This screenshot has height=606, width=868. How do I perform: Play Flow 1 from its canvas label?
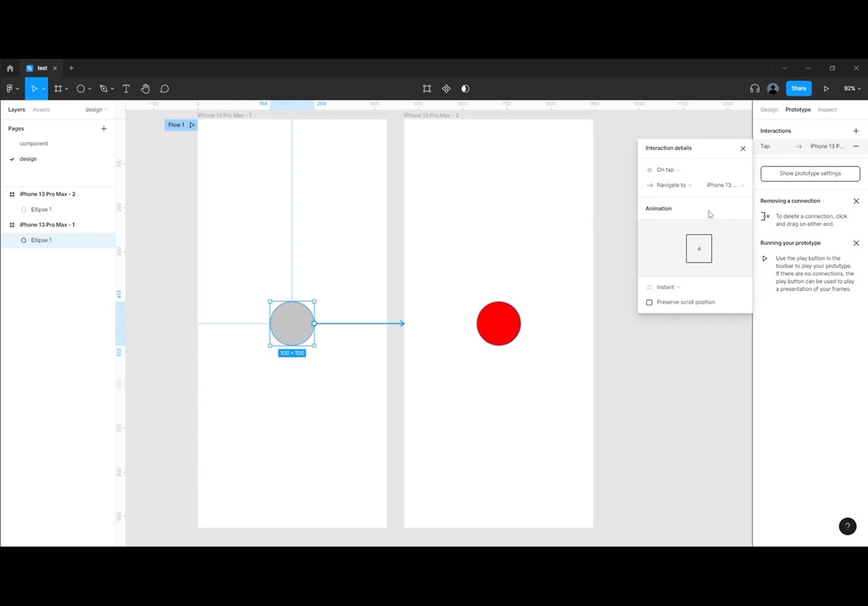[x=192, y=125]
